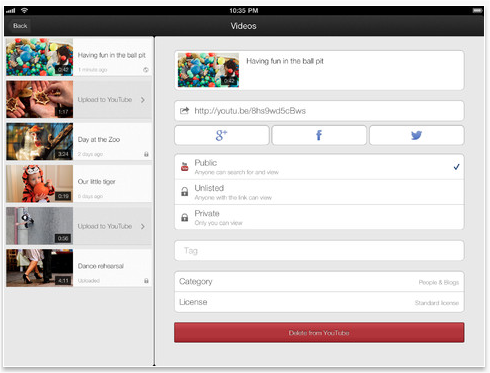This screenshot has height=373, width=490.
Task: Select Public privacy option
Action: [x=319, y=167]
